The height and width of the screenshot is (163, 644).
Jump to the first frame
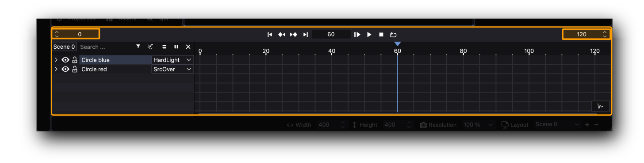pyautogui.click(x=270, y=35)
